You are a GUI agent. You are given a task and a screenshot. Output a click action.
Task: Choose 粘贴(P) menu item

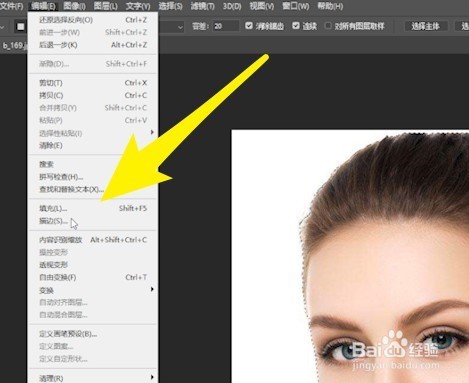point(93,120)
